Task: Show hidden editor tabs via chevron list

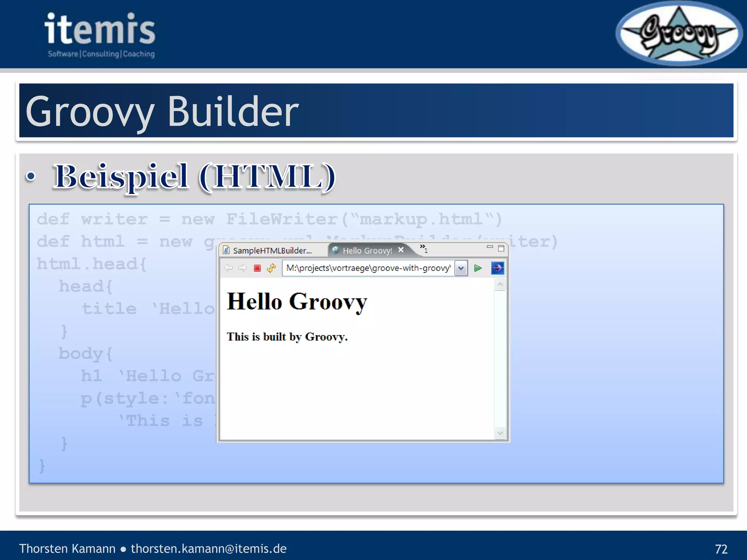Action: pos(423,248)
